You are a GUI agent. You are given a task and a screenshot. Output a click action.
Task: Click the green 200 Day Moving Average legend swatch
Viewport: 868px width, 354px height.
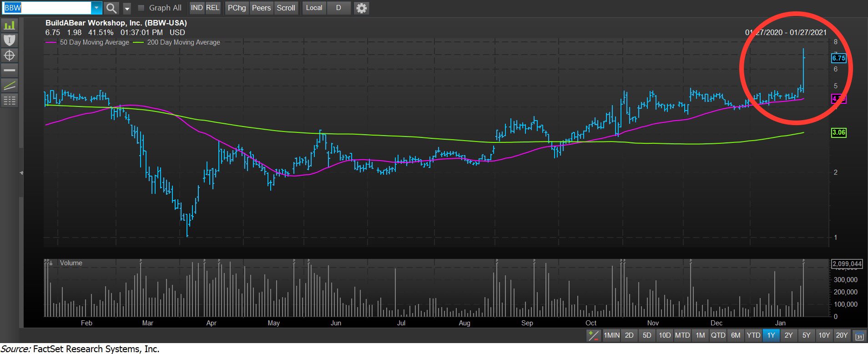pyautogui.click(x=138, y=42)
